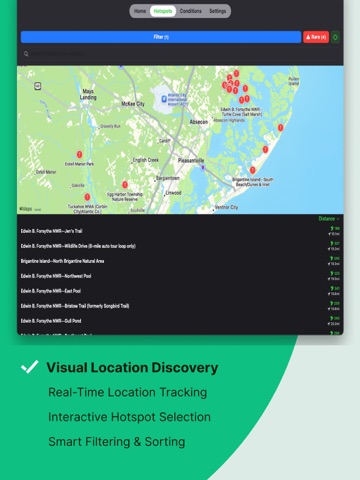
Task: Go to the Settings tab
Action: pyautogui.click(x=218, y=11)
